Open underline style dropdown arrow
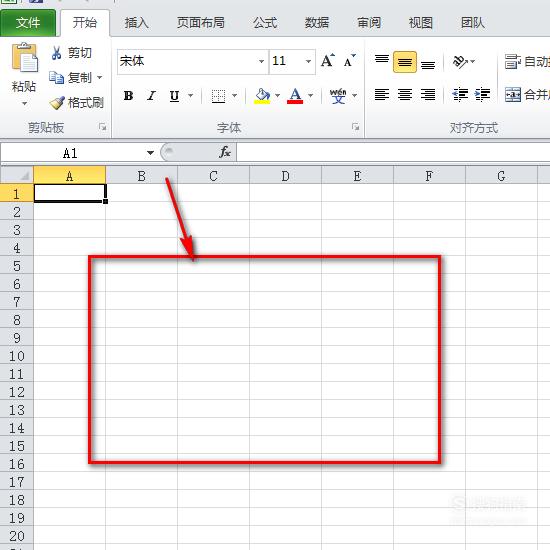 tap(190, 95)
